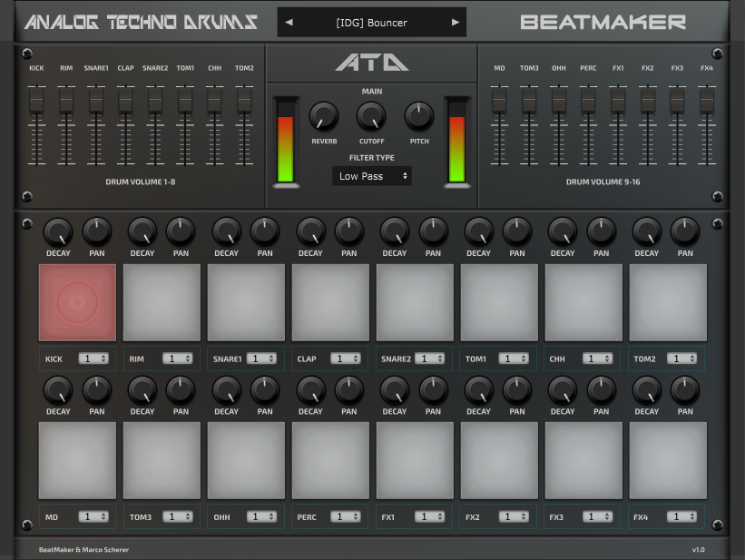
Task: Click the main CUTOFF knob
Action: coord(371,116)
